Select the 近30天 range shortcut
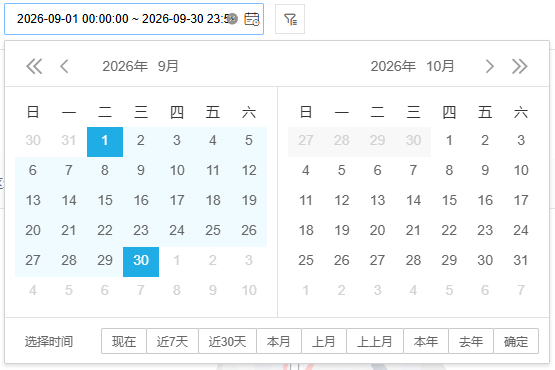This screenshot has height=370, width=555. click(227, 341)
